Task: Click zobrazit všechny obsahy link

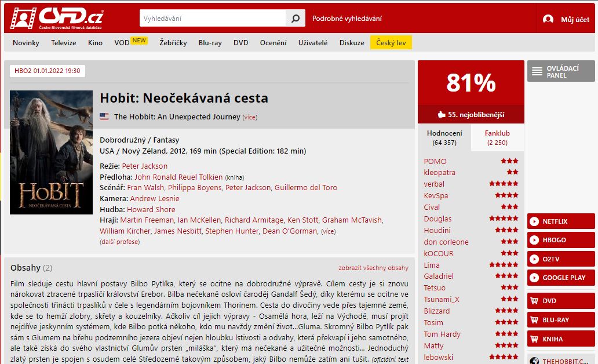Action: tap(373, 268)
